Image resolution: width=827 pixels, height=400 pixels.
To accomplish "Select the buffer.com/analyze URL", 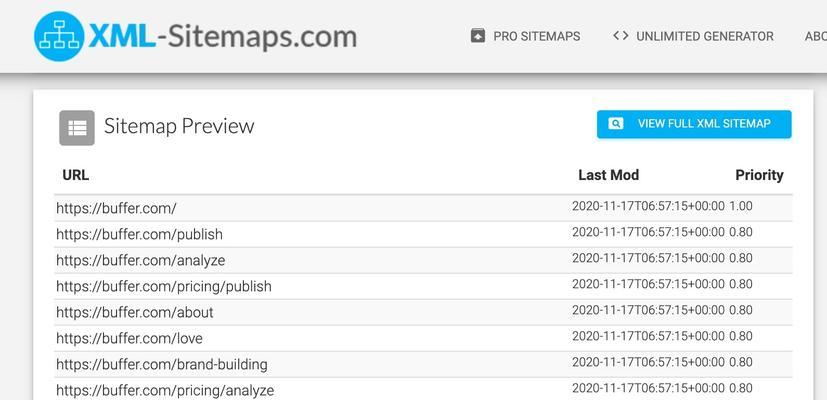I will 141,260.
